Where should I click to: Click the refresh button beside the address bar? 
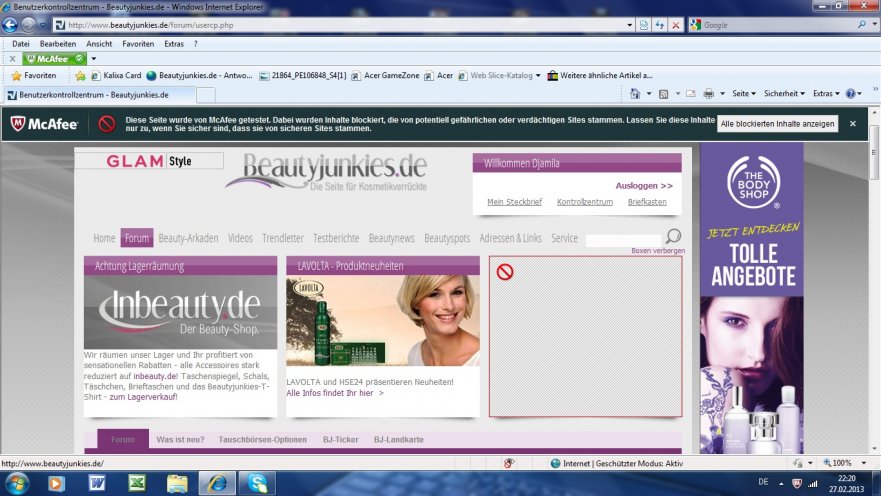tap(660, 25)
